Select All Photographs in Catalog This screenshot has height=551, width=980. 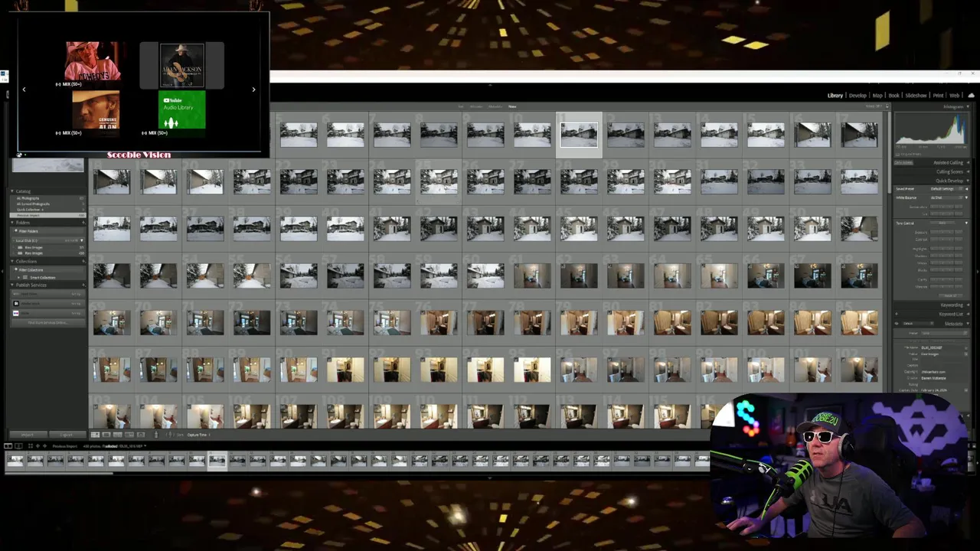pos(47,198)
